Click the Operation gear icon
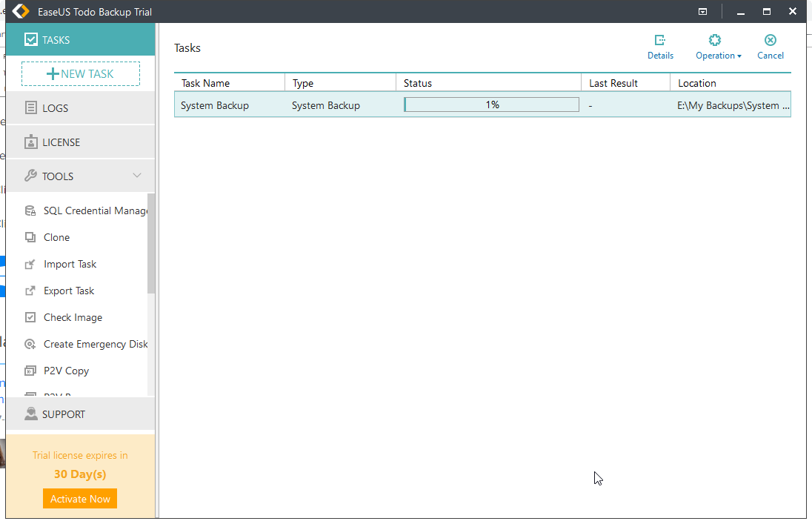Image resolution: width=812 pixels, height=524 pixels. click(x=715, y=40)
